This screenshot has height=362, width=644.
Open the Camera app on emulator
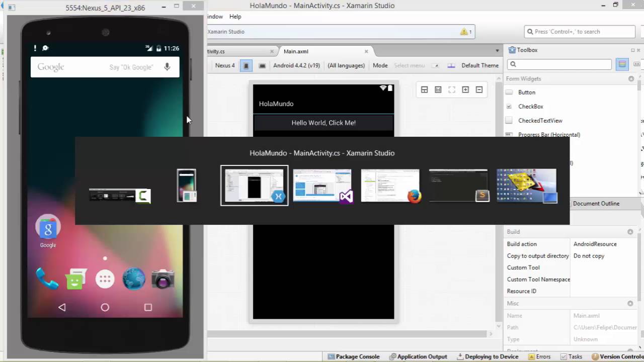(163, 279)
